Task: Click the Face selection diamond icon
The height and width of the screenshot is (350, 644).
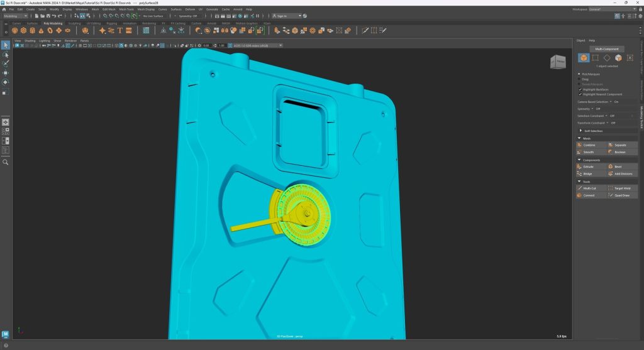Action: click(607, 58)
